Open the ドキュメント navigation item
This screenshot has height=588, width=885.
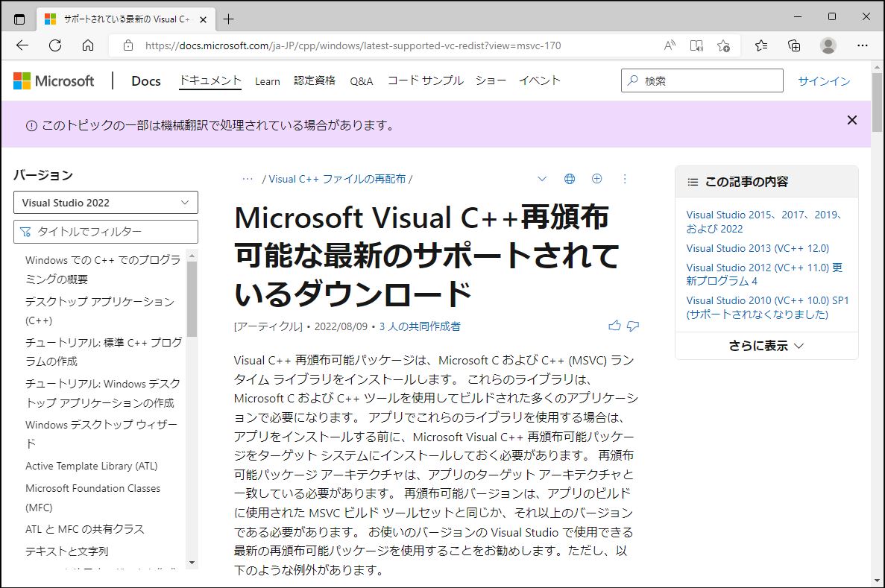(210, 80)
